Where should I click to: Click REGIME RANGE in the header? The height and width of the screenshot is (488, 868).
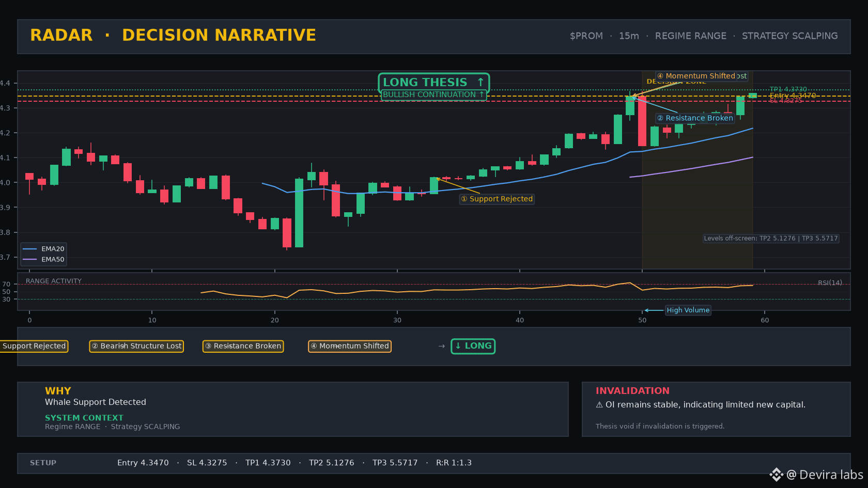point(690,36)
